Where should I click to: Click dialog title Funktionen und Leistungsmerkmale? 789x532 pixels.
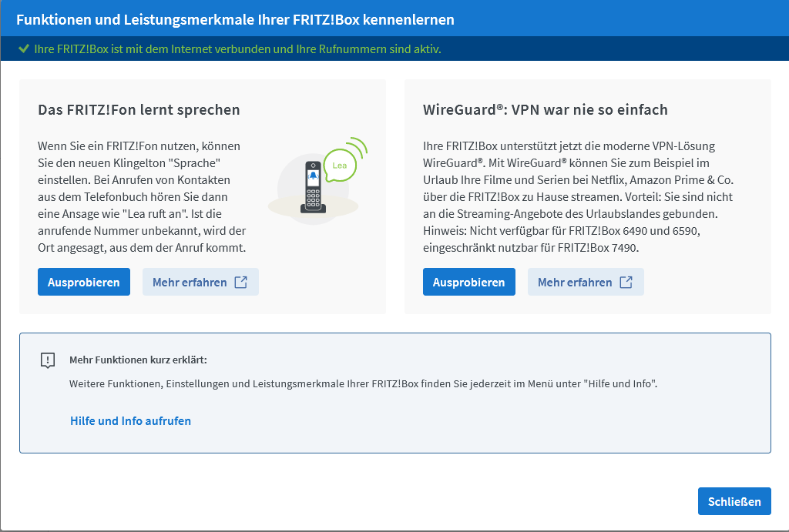tap(235, 19)
